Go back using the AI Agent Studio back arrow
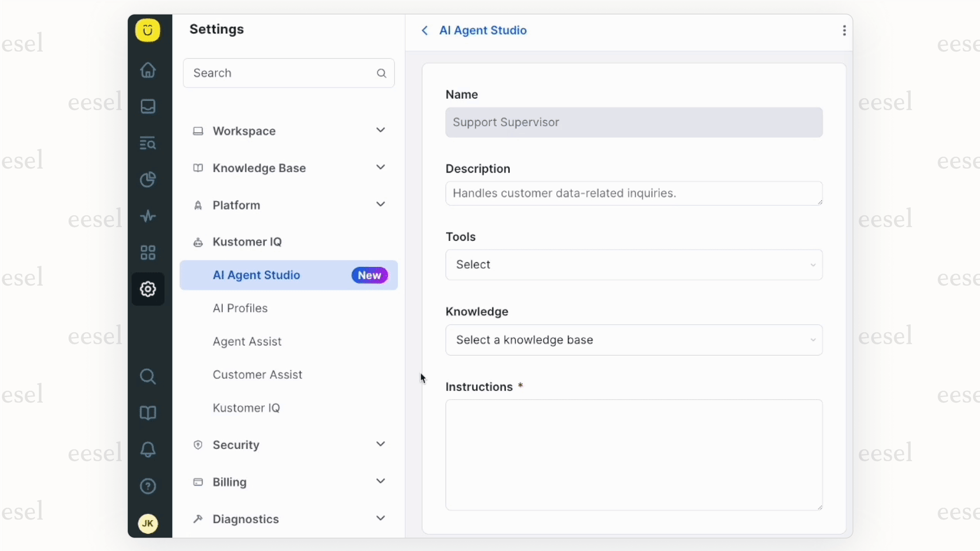The image size is (980, 551). pyautogui.click(x=424, y=30)
